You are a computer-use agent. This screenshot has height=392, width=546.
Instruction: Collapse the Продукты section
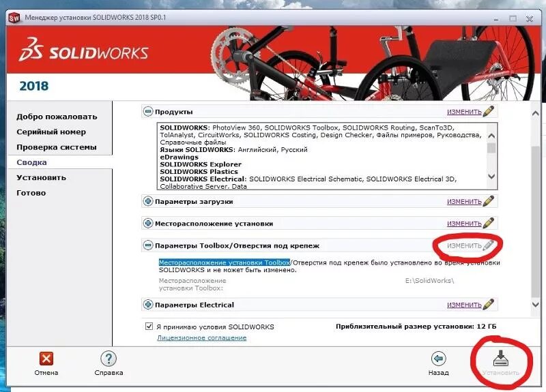148,112
